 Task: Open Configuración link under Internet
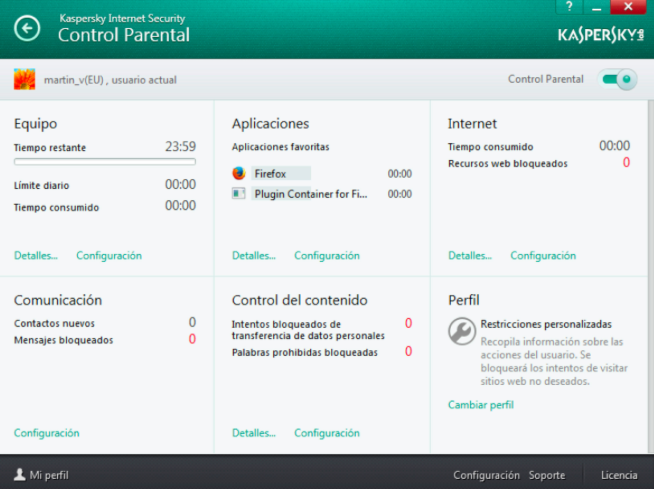(x=543, y=255)
